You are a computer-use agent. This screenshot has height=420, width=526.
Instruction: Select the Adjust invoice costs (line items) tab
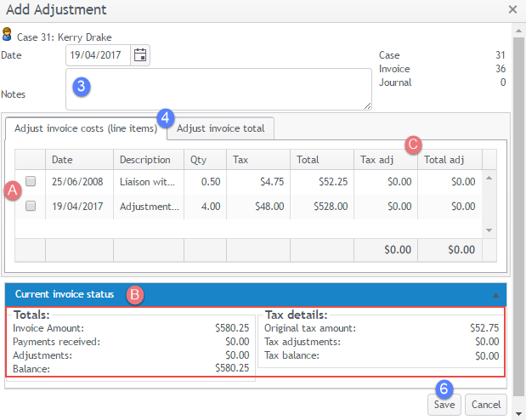(x=86, y=129)
